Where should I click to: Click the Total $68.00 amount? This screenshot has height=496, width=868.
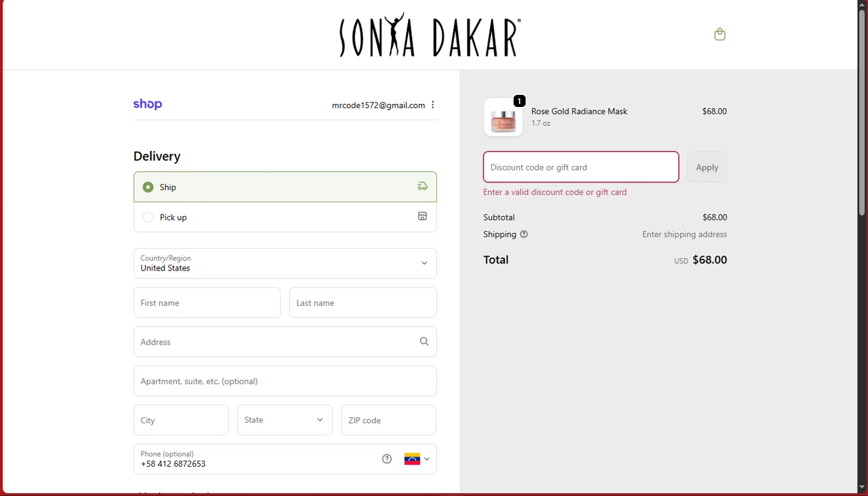[709, 260]
